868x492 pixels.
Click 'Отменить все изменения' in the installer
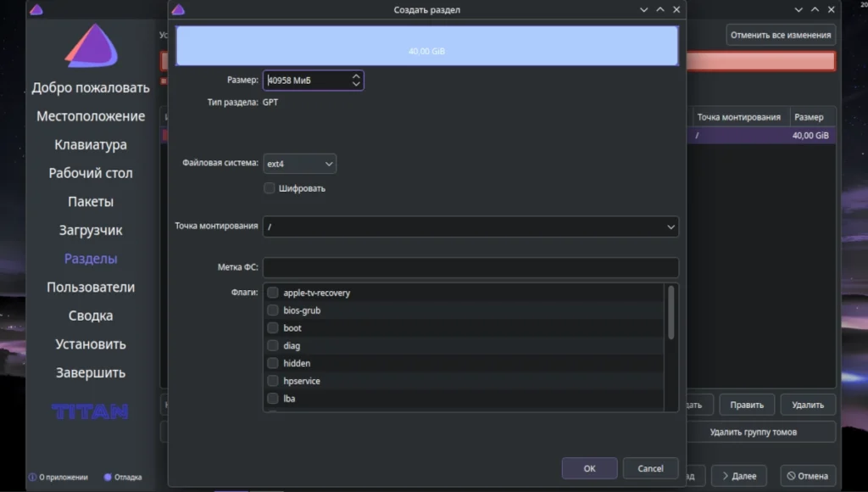click(x=781, y=35)
